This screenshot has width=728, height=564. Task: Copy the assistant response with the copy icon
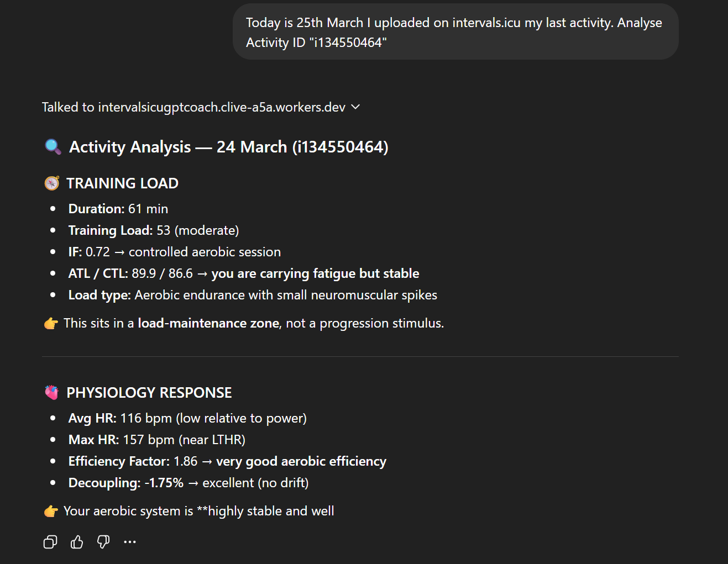[50, 542]
